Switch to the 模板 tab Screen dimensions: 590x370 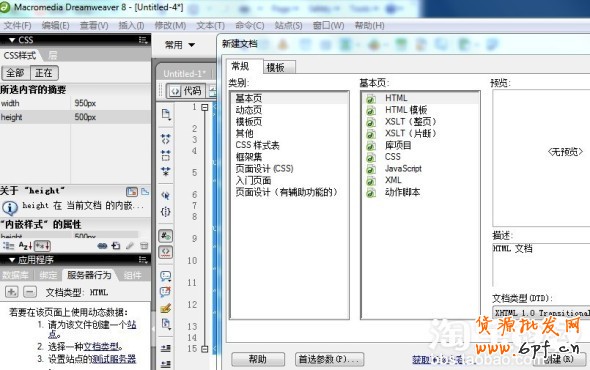[x=279, y=67]
